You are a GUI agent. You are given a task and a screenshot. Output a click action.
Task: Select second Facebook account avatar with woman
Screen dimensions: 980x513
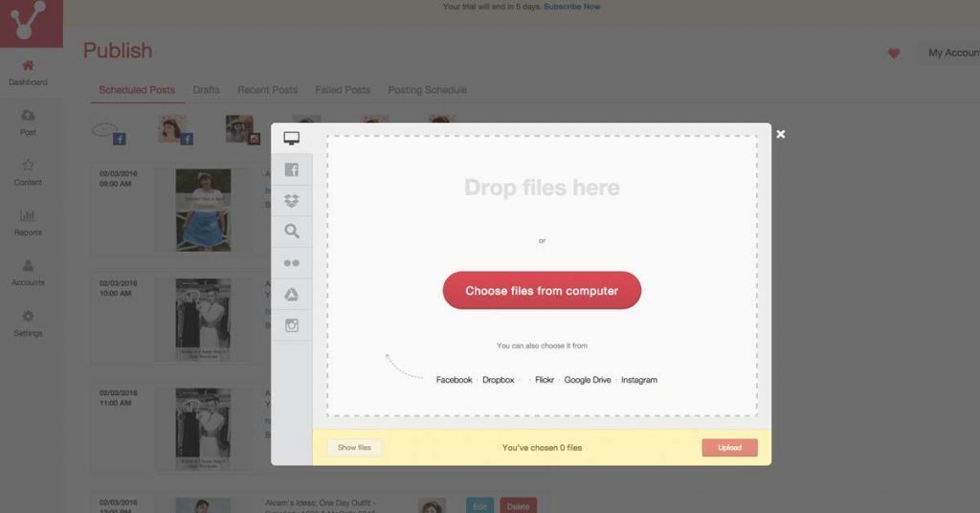175,129
